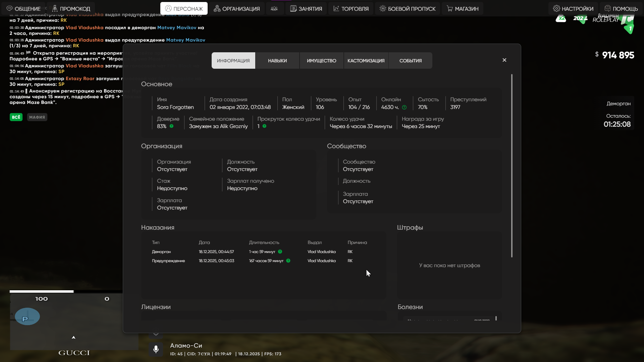
Task: Click green icon by Предупреждение duration
Action: coord(288,261)
